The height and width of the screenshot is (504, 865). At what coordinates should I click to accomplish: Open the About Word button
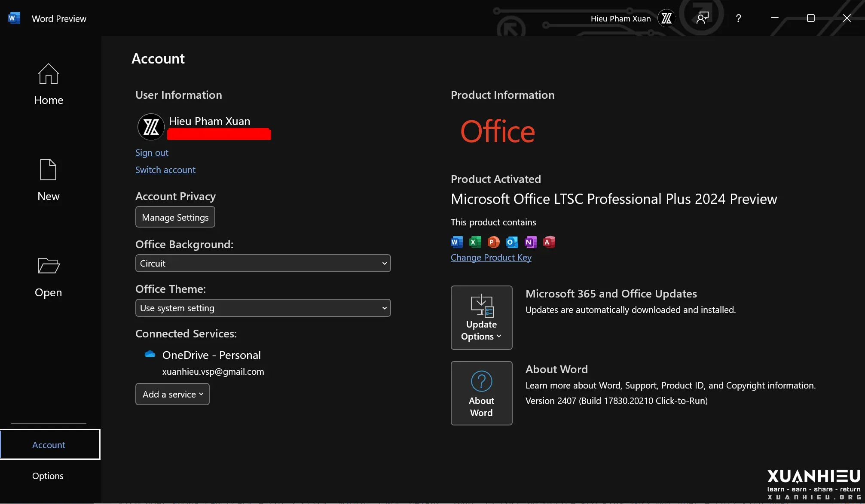pos(482,393)
